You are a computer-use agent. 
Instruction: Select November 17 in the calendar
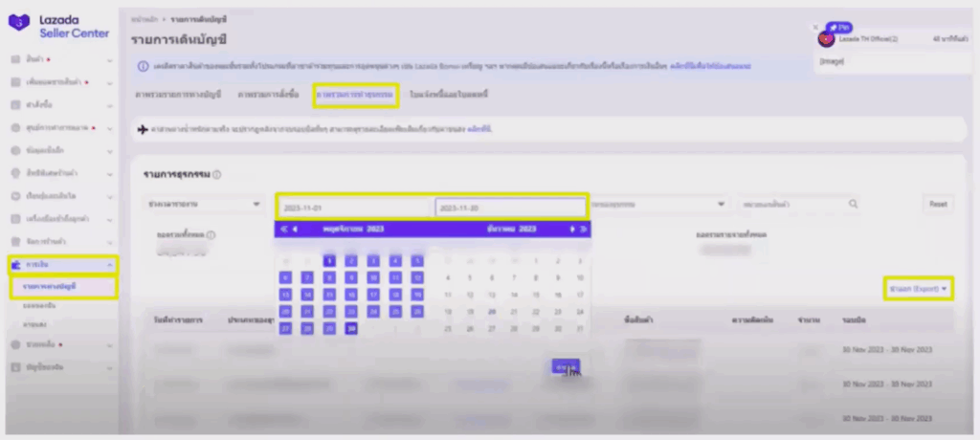[x=373, y=295]
